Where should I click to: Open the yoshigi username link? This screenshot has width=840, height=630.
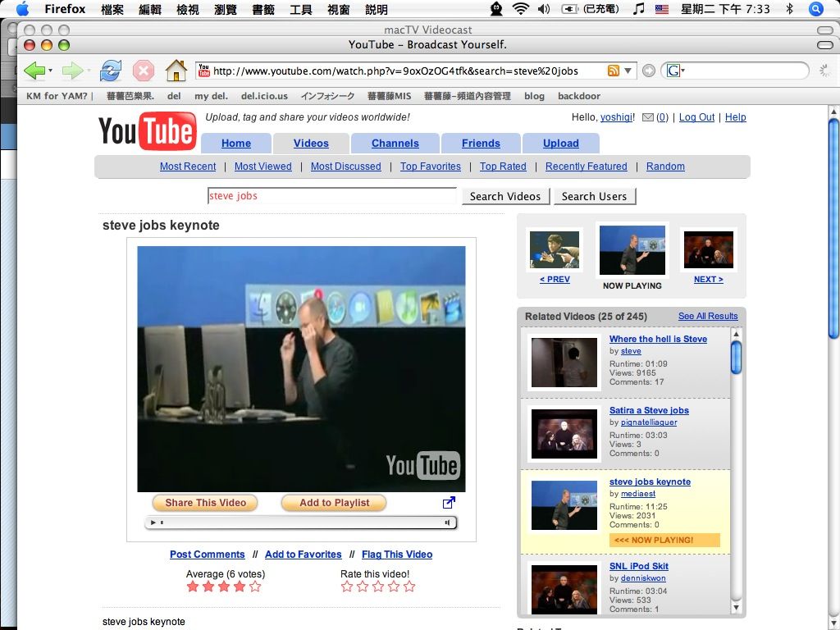point(615,117)
